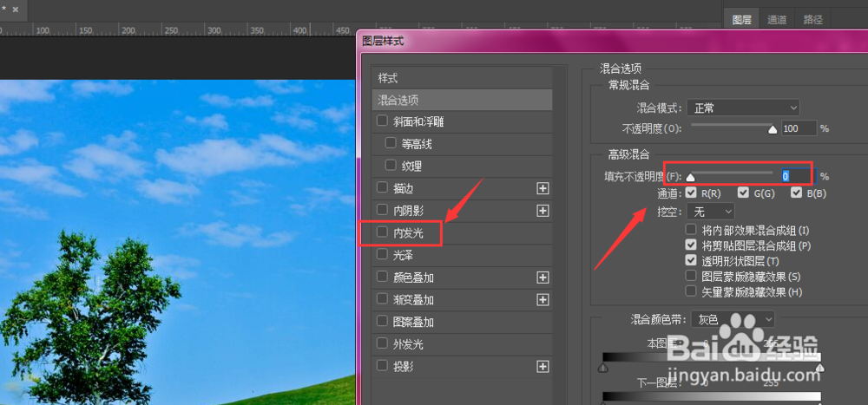This screenshot has width=868, height=405.
Task: Enable the 投影 checkbox
Action: pyautogui.click(x=382, y=365)
